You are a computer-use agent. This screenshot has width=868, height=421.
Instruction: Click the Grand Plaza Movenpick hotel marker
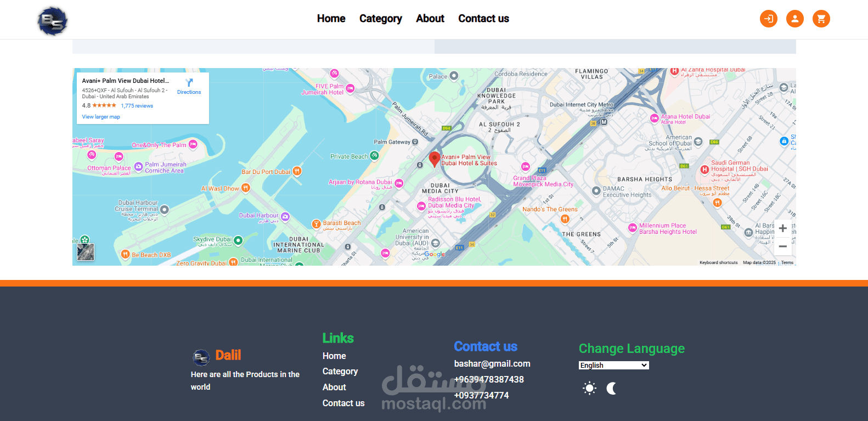click(x=526, y=166)
